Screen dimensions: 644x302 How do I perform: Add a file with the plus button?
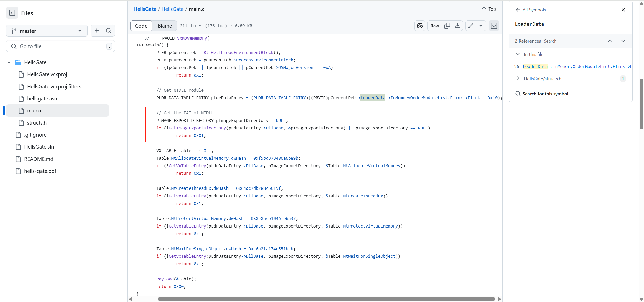97,31
